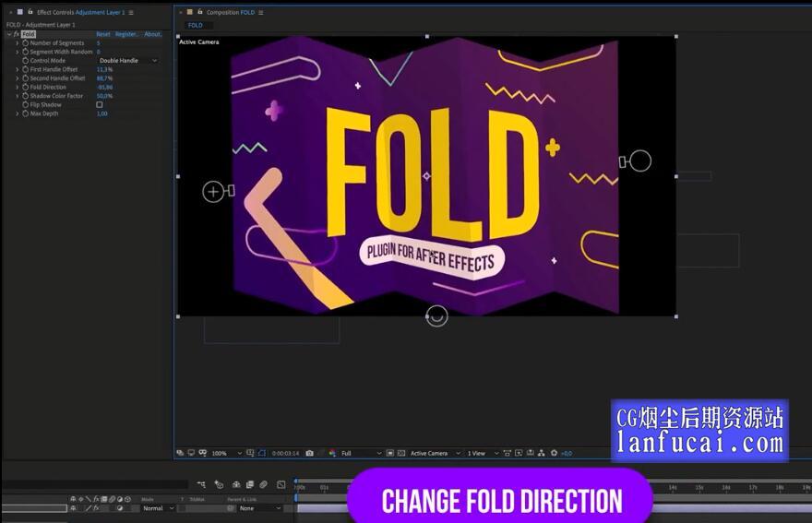Image resolution: width=812 pixels, height=523 pixels.
Task: Expand Fold Direction property
Action: (18, 87)
